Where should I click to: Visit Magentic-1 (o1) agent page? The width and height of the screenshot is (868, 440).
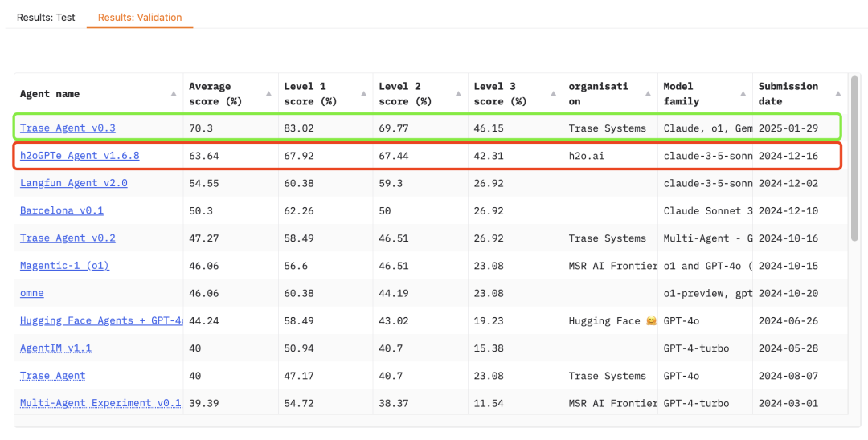click(x=64, y=266)
